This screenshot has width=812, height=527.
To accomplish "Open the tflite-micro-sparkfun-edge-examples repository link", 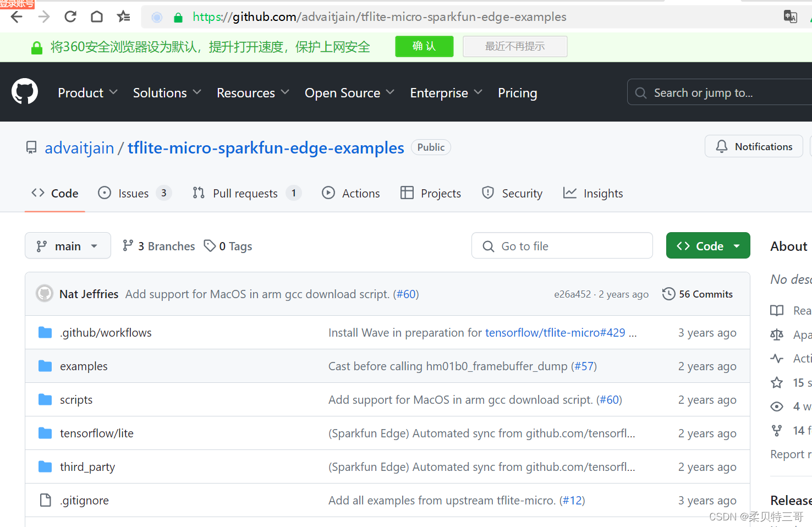I will [266, 147].
